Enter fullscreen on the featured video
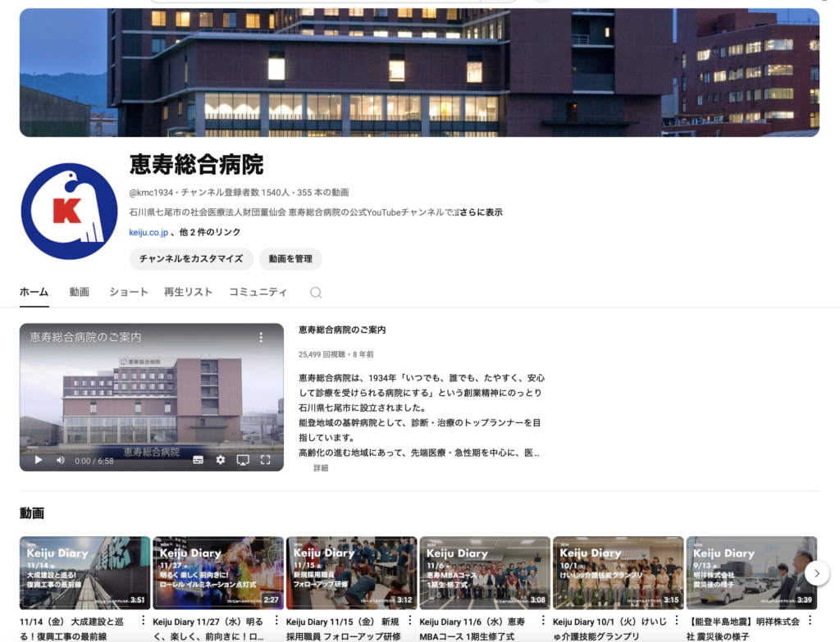The width and height of the screenshot is (840, 642). pyautogui.click(x=265, y=460)
